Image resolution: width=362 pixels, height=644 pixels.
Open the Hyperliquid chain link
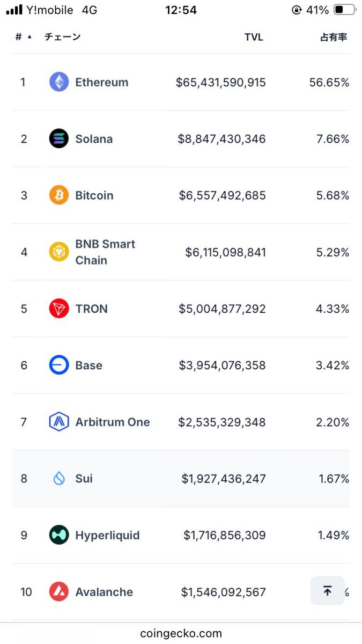[x=107, y=535]
